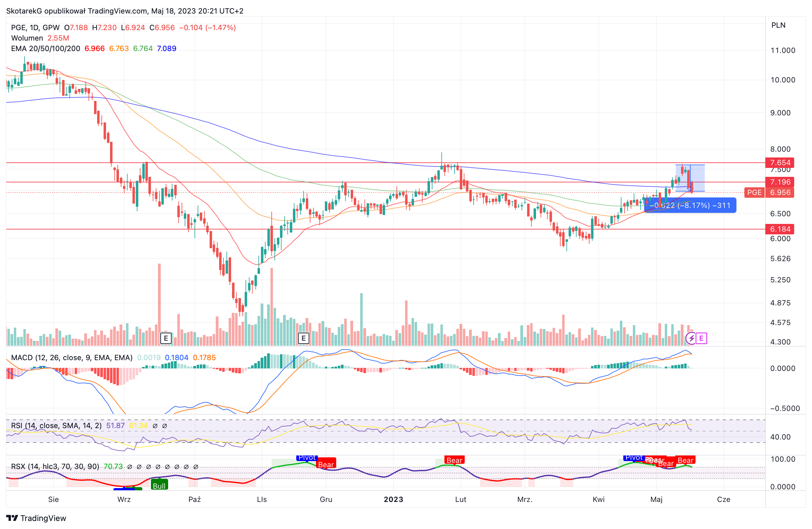Click the rightmost Bear label on RSX
The image size is (812, 529).
(x=685, y=460)
